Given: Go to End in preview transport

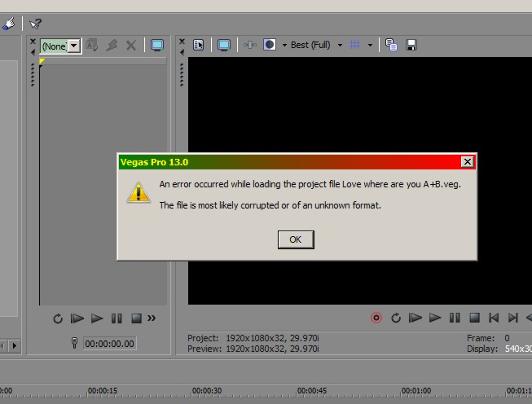Looking at the screenshot, I should coord(513,318).
